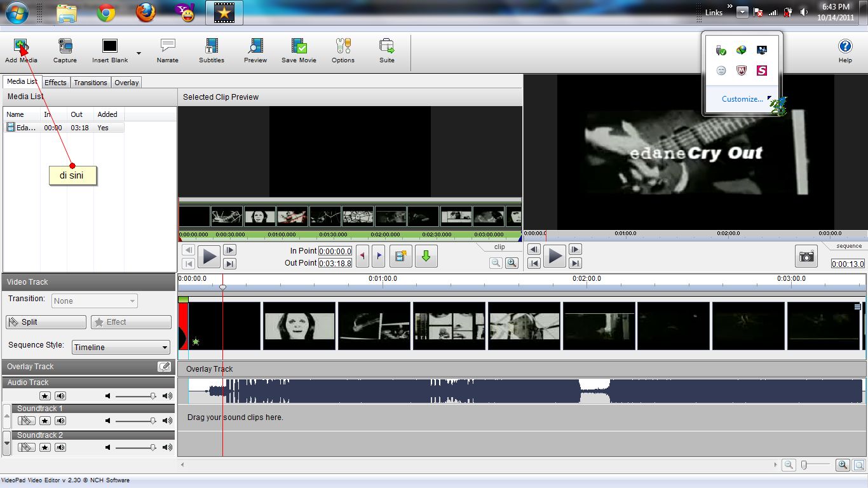The width and height of the screenshot is (868, 488).
Task: Open the Transition dropdown
Action: 95,301
